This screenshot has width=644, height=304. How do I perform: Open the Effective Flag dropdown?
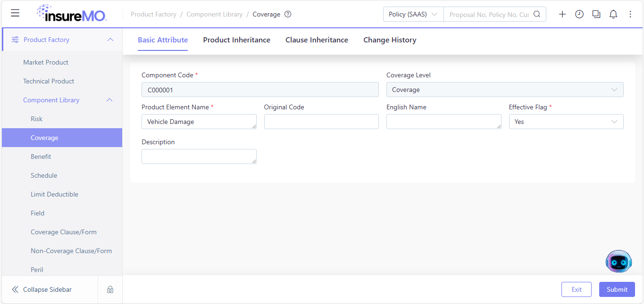[566, 122]
